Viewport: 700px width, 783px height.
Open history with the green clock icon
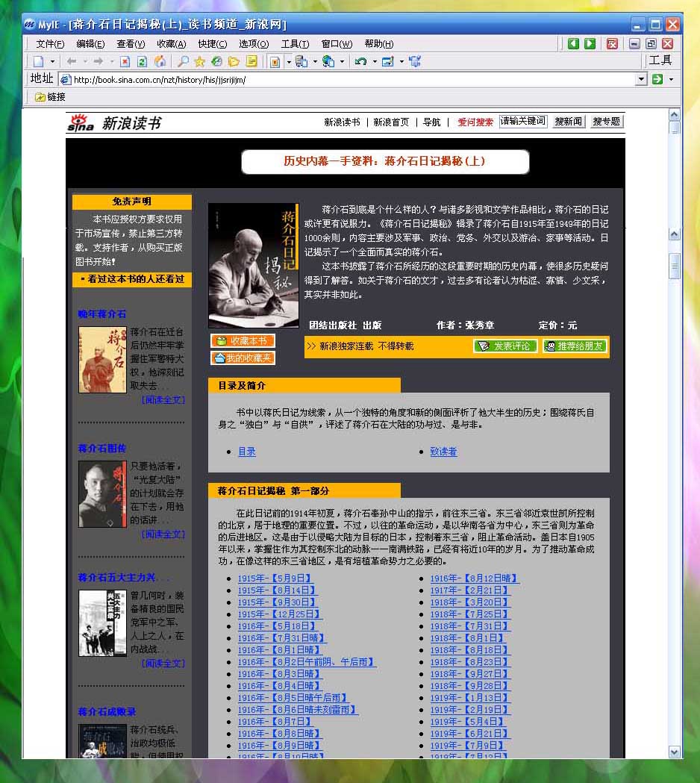click(216, 61)
